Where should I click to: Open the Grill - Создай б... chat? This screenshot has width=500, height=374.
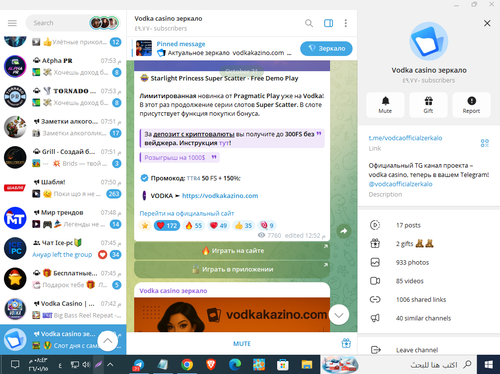pos(63,157)
